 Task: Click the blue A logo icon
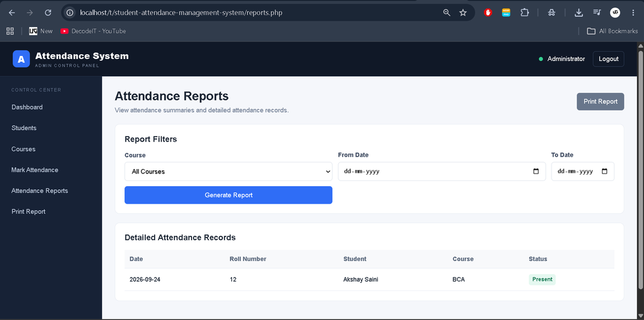[x=21, y=58]
